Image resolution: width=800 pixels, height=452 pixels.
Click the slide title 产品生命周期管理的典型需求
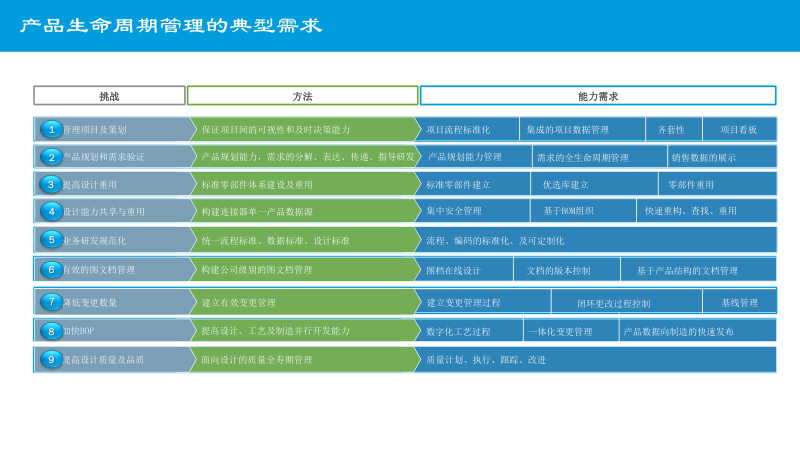coord(171,26)
